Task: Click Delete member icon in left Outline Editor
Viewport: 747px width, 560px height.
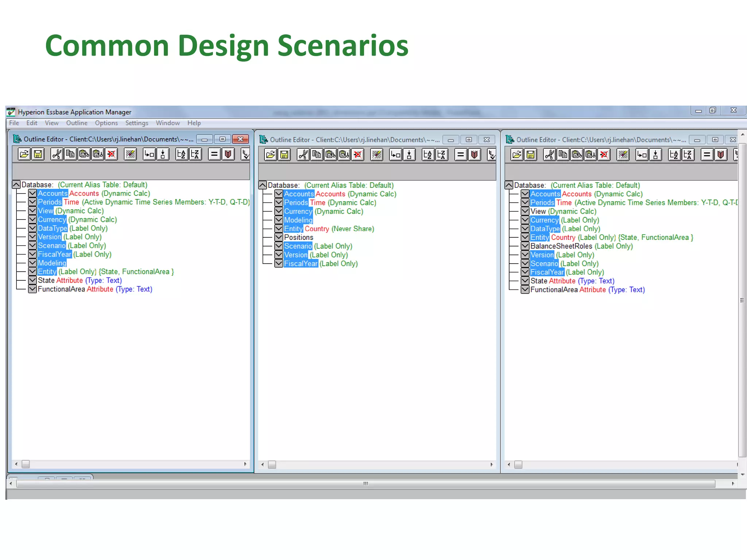Action: point(112,154)
